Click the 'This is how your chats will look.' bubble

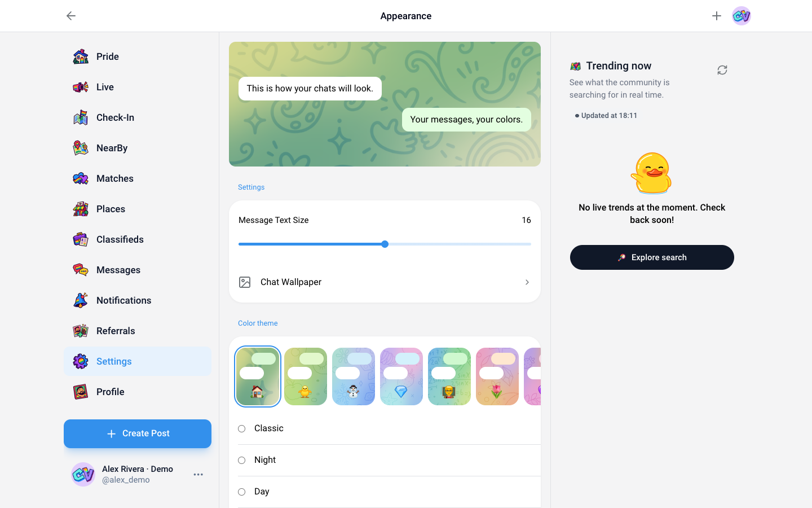click(x=310, y=89)
